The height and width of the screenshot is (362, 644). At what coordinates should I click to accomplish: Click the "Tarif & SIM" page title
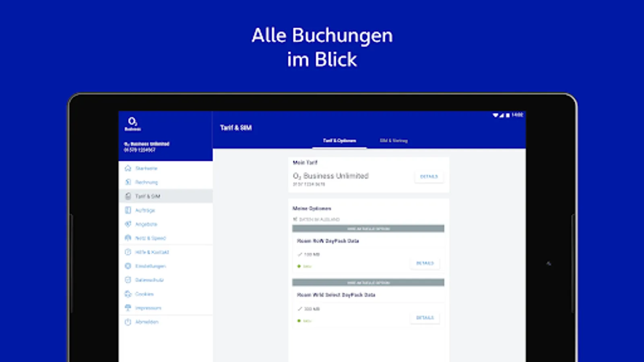(236, 128)
